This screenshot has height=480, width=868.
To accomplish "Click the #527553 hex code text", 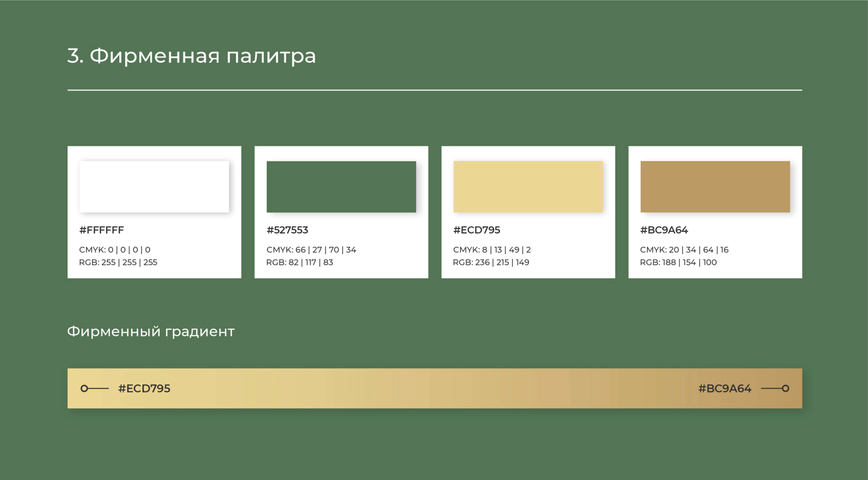I will point(287,230).
